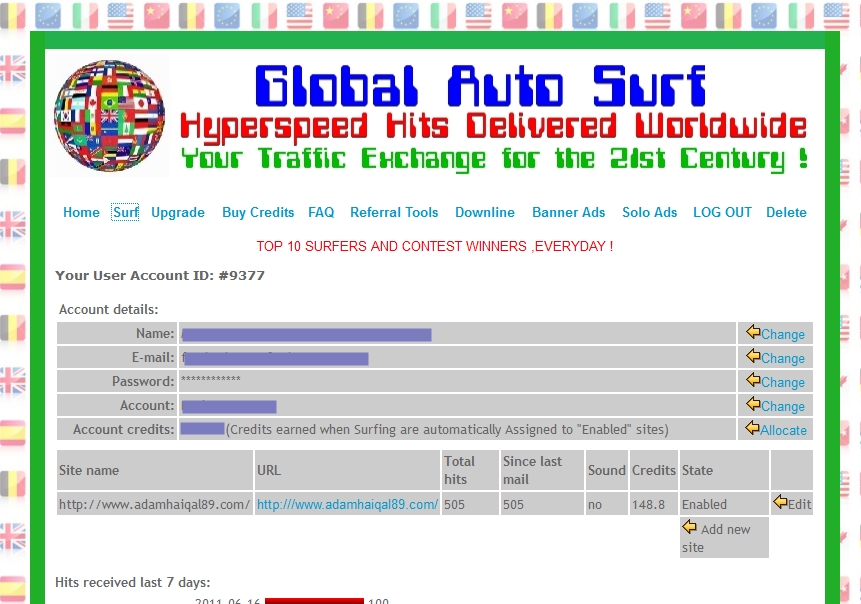Click Change link for Name row
This screenshot has width=861, height=604.
click(x=782, y=334)
